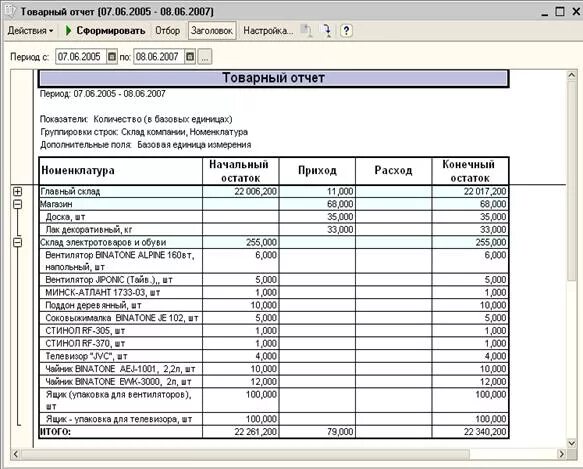Close the Товарный отчет window

pyautogui.click(x=576, y=12)
